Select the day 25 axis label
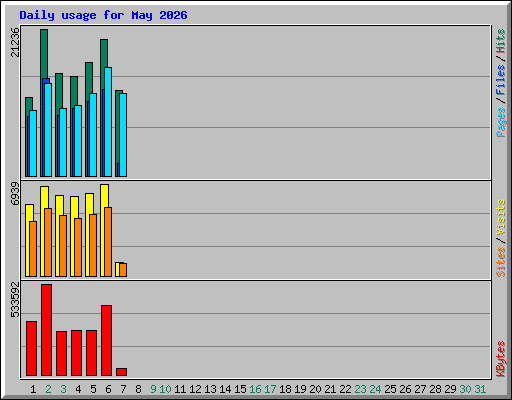This screenshot has width=512, height=400. click(390, 389)
